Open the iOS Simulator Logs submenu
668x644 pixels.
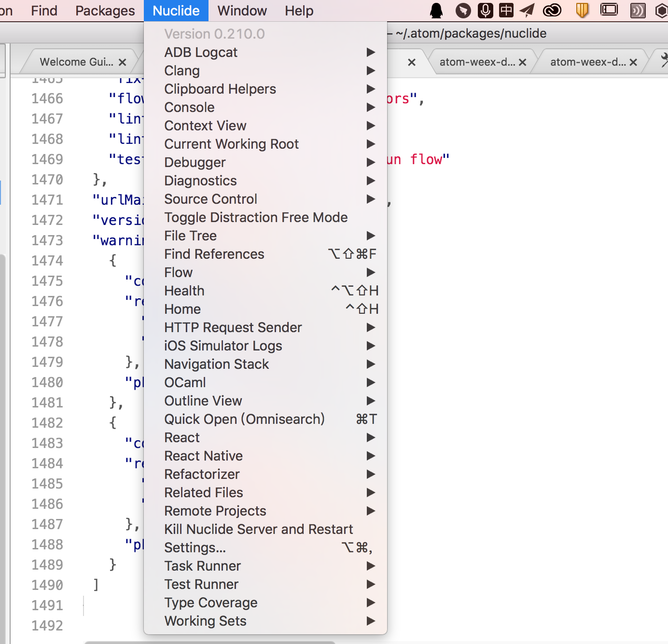(265, 346)
